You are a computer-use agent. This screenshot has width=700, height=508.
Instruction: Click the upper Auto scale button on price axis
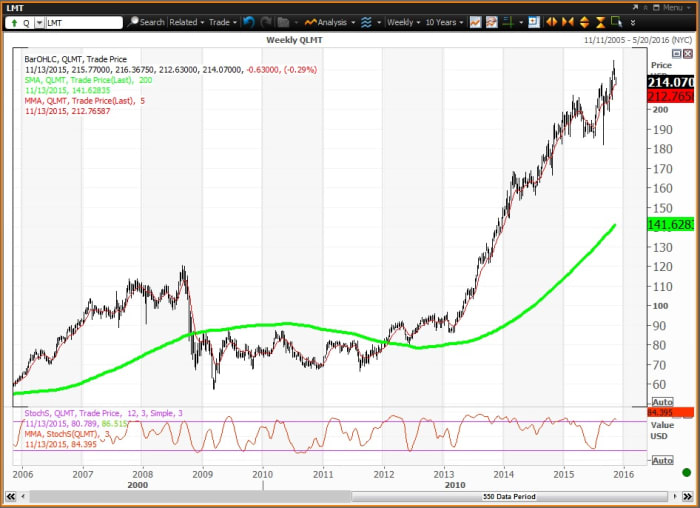point(662,402)
